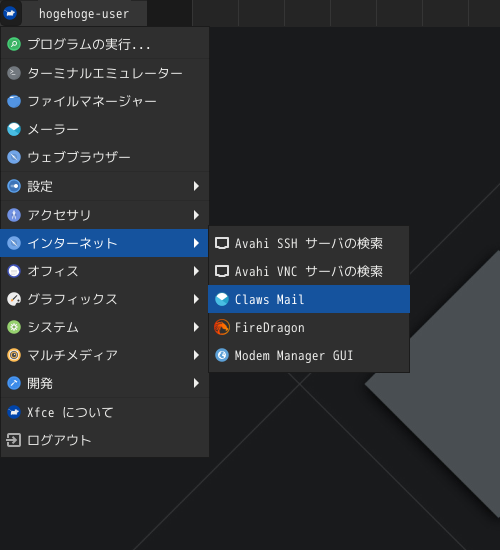The width and height of the screenshot is (500, 550).
Task: Select the メーラー menu entry
Action: pyautogui.click(x=105, y=129)
